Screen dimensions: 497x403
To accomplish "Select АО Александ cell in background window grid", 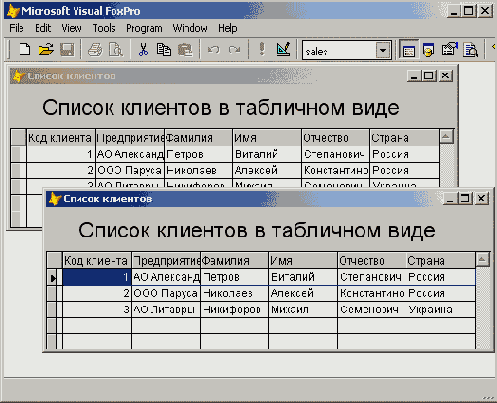I will (130, 154).
